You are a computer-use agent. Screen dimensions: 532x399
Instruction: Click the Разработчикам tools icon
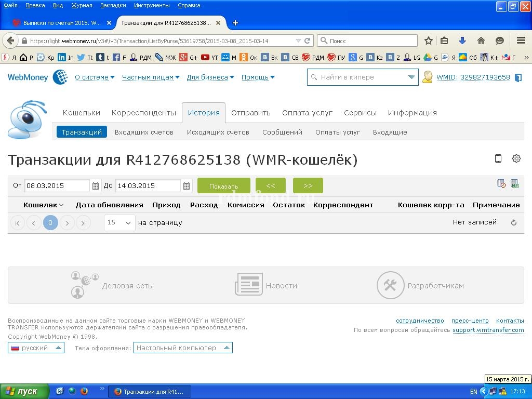coord(391,285)
